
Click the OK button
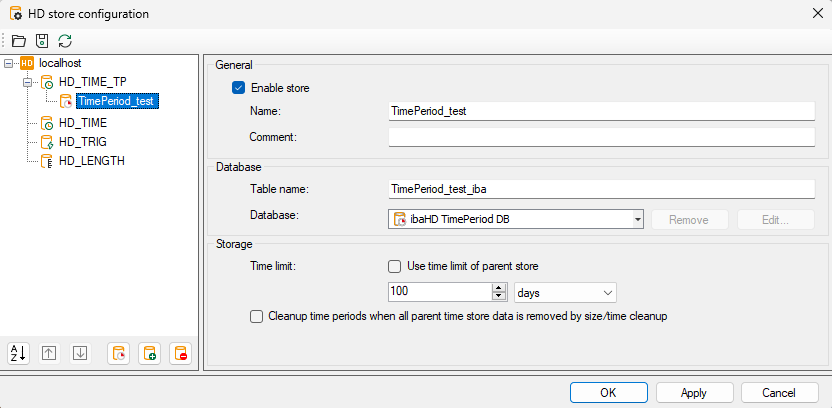tap(608, 393)
